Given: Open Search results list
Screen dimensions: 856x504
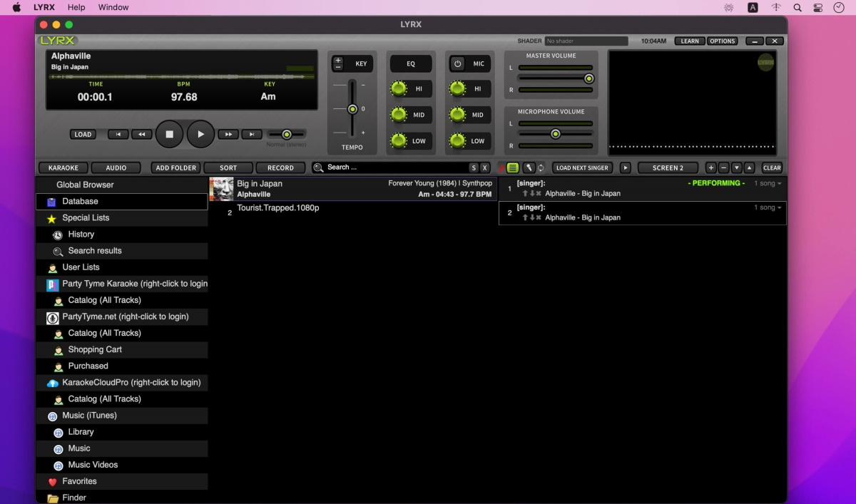Looking at the screenshot, I should (121, 251).
